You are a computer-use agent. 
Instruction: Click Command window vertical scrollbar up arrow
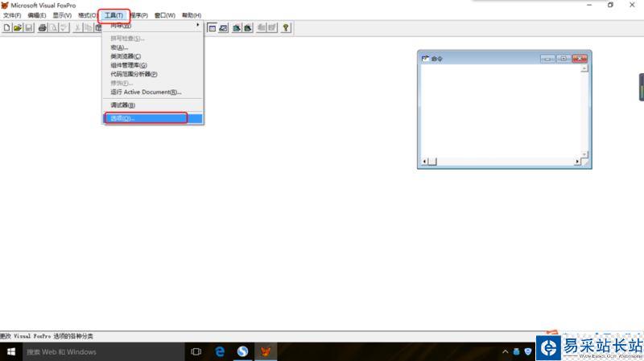click(x=584, y=68)
